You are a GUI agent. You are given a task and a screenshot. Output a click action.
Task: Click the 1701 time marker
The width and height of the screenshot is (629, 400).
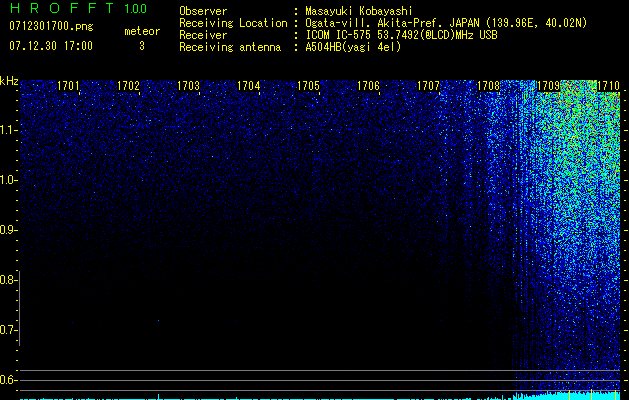coord(68,86)
